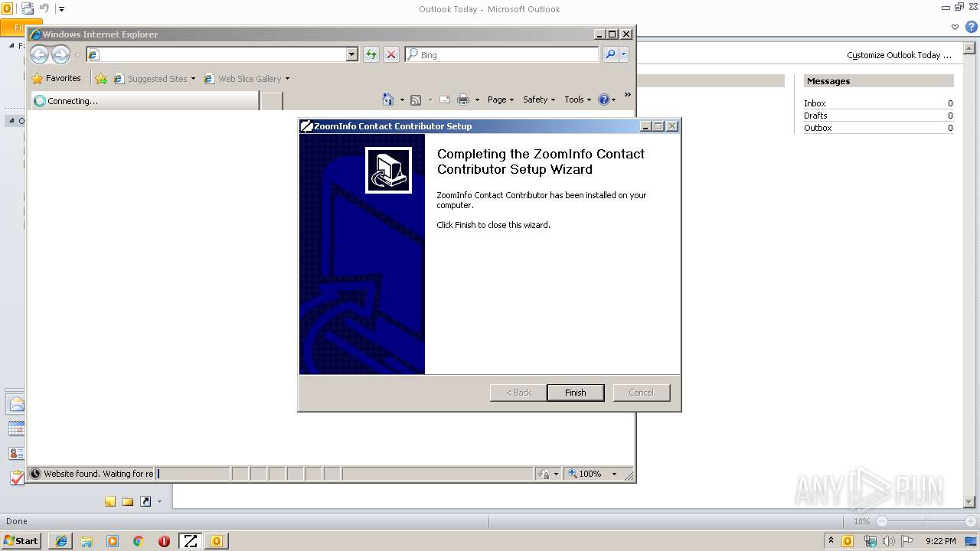Open Google Chrome from taskbar

point(138,540)
